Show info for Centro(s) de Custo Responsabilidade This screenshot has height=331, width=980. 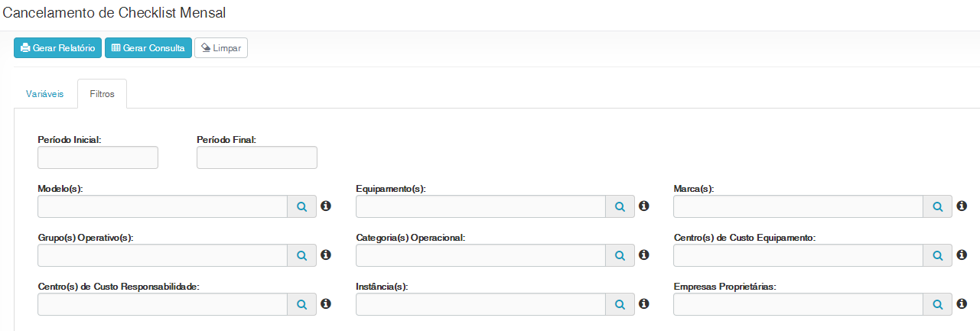(326, 303)
